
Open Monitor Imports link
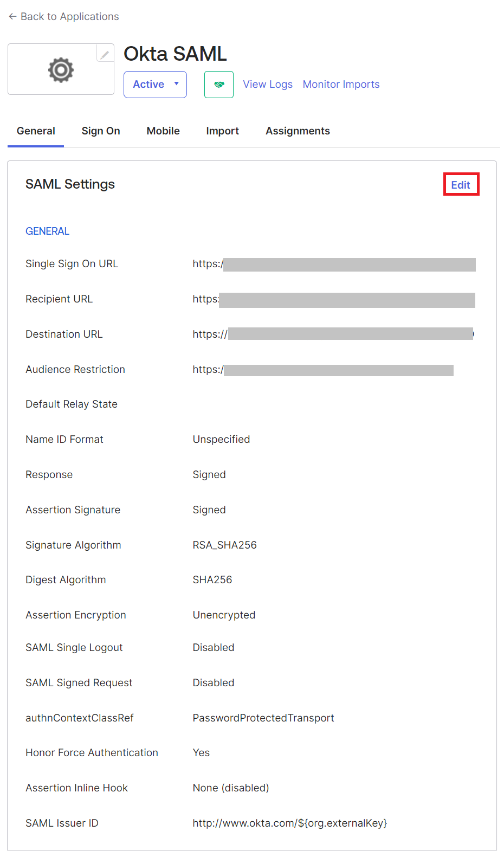[x=341, y=85]
